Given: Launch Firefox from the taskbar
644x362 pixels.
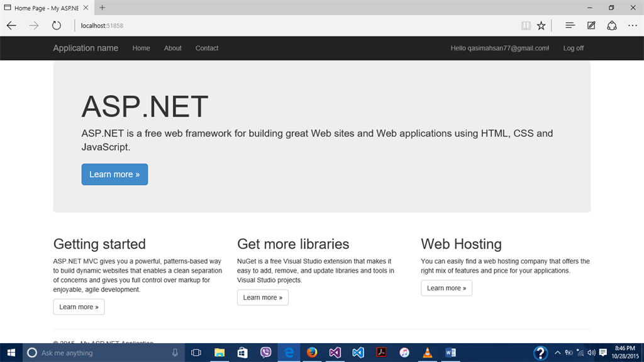Looking at the screenshot, I should pos(312,353).
